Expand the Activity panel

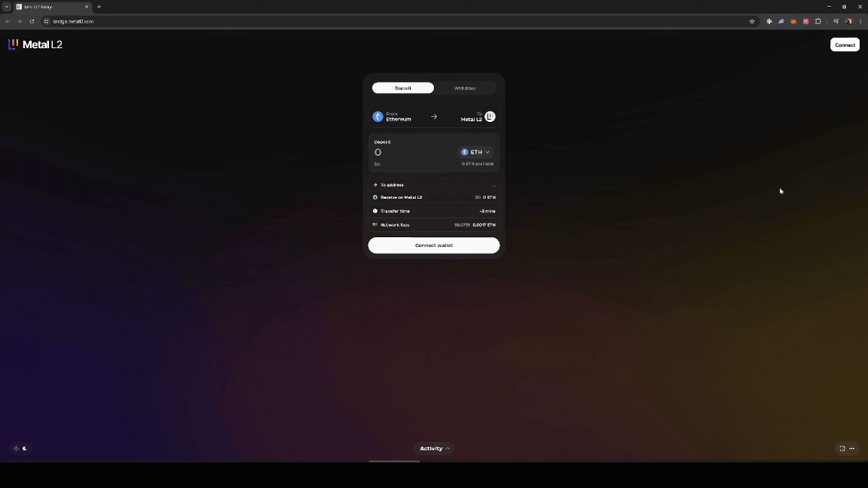coord(435,449)
